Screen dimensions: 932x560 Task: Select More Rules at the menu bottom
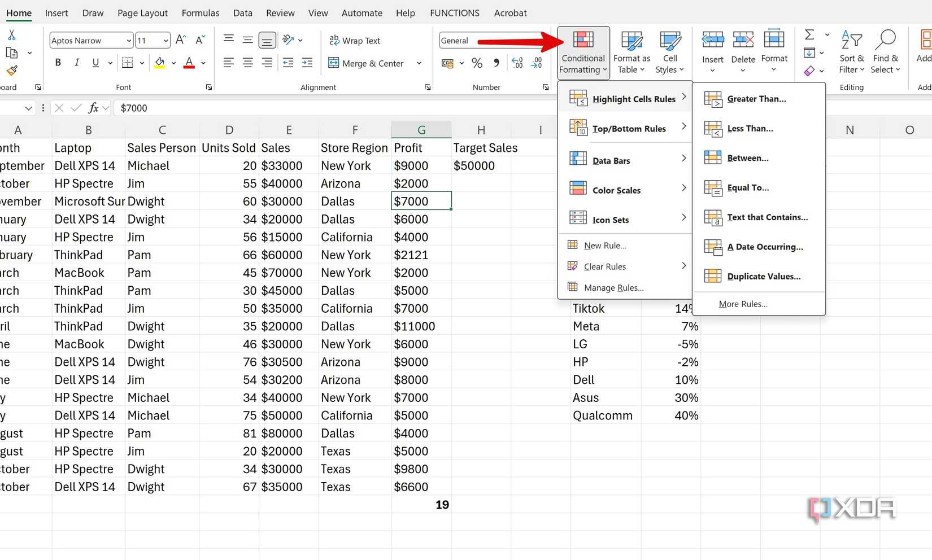pos(743,304)
